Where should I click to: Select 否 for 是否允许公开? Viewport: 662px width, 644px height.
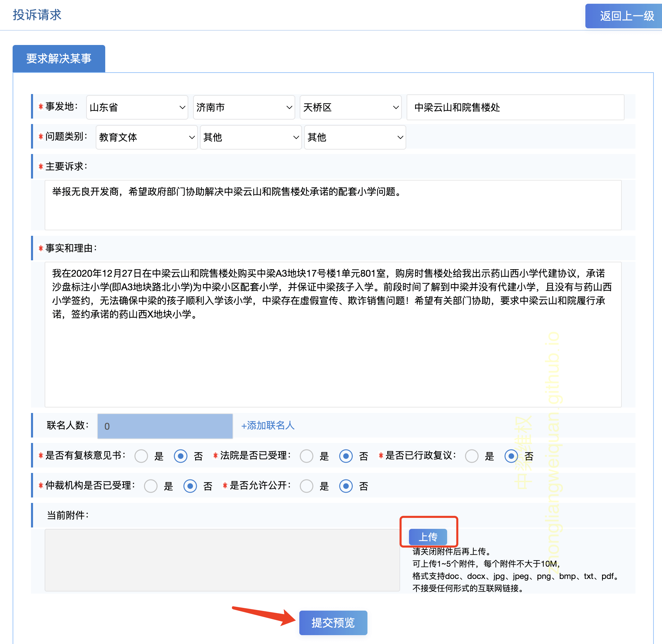tap(346, 486)
